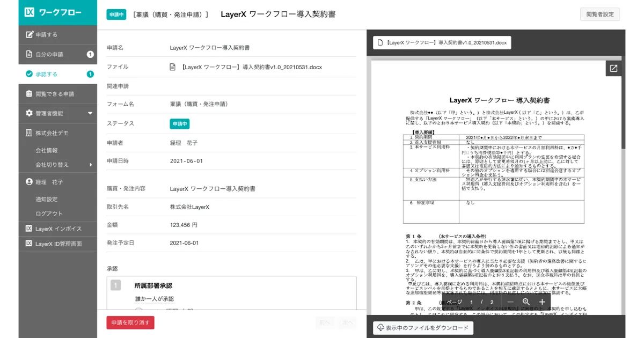Click the 取引先名 value 株式会社LayerX
Viewport: 644px width, 338px height.
click(x=189, y=207)
